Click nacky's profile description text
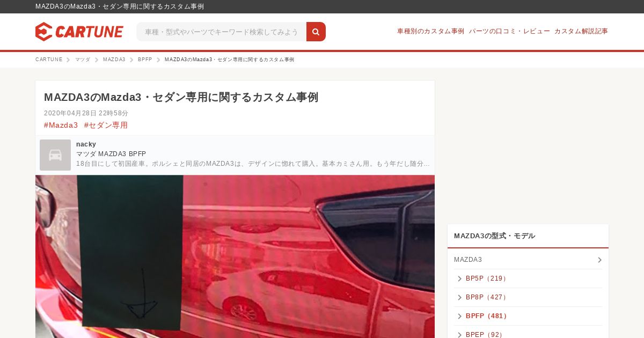The width and height of the screenshot is (644, 338). 253,164
